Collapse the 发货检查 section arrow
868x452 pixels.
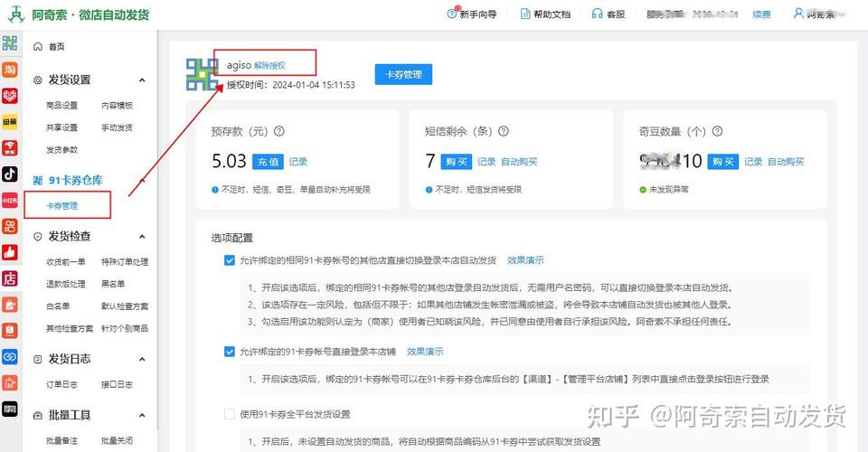click(x=142, y=236)
